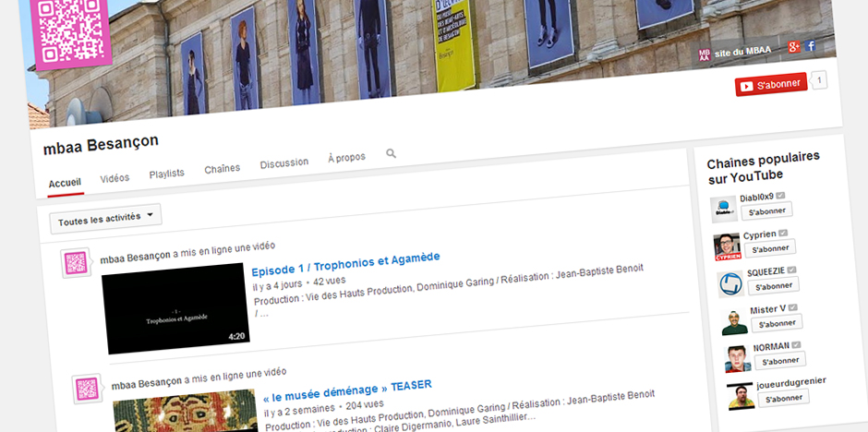Click the pink QR code channel logo in banner
The image size is (868, 432).
(70, 32)
